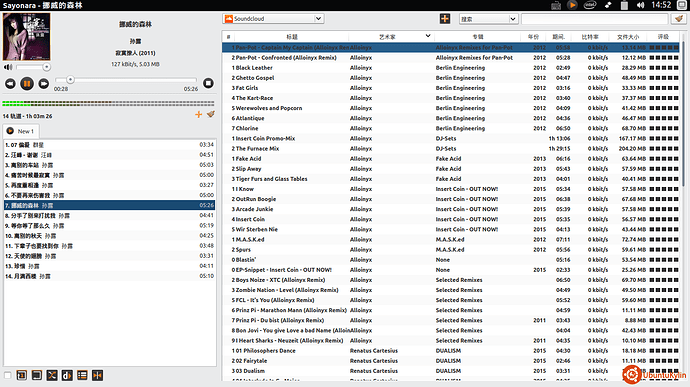The width and height of the screenshot is (690, 387).
Task: Select playlist item 7 lasting 05:26
Action: [x=109, y=205]
